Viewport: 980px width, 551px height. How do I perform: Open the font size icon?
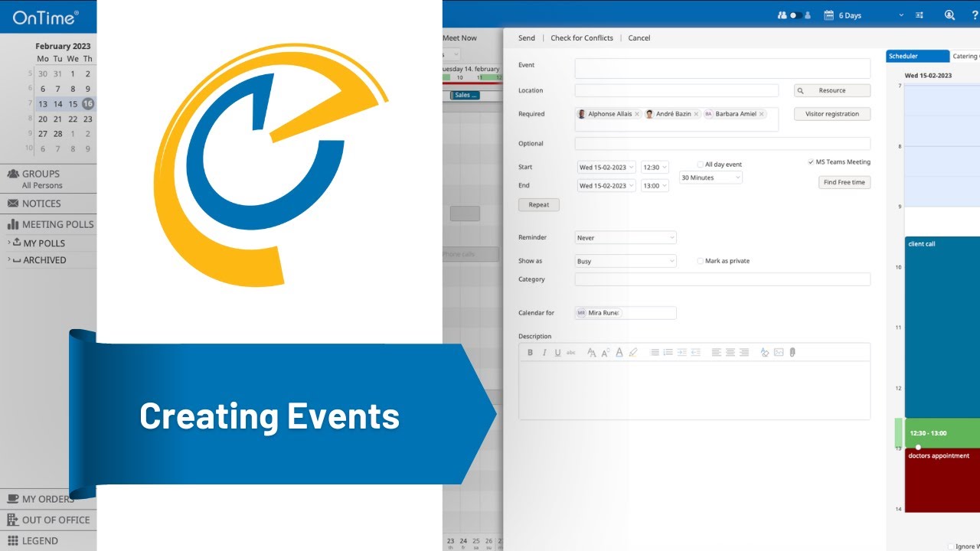(606, 353)
